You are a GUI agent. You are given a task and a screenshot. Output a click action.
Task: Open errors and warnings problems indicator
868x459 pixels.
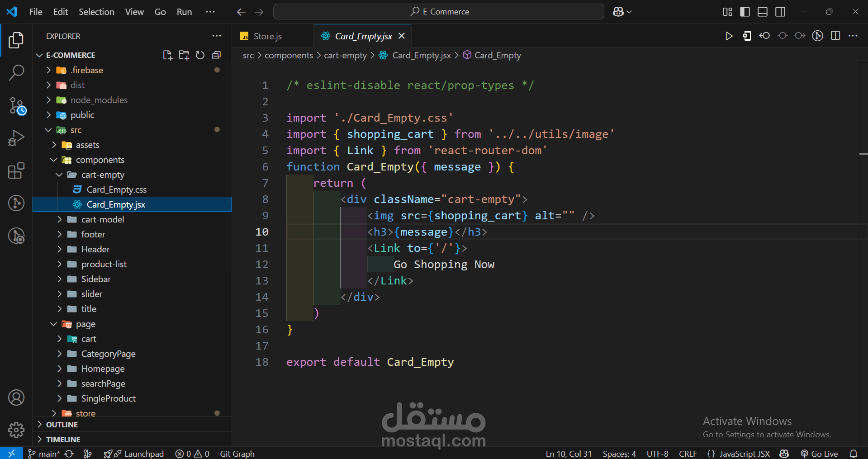[192, 454]
